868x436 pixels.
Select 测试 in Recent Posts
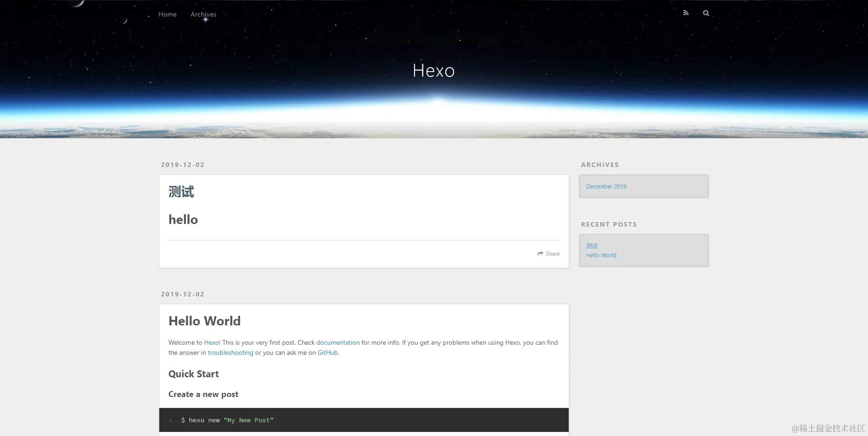pos(592,246)
